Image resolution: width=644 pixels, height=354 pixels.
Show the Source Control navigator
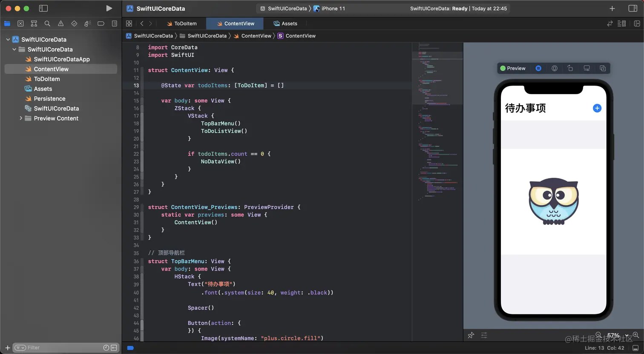tap(20, 23)
